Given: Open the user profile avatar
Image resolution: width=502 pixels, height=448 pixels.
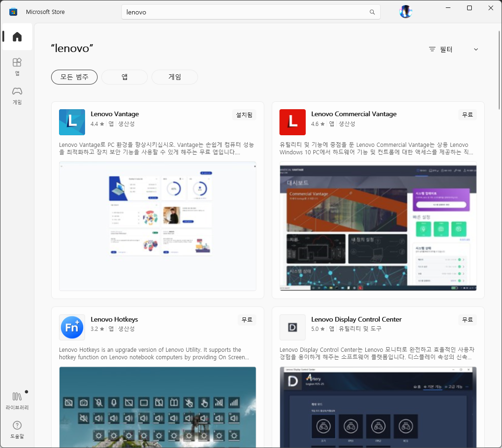Looking at the screenshot, I should 406,12.
